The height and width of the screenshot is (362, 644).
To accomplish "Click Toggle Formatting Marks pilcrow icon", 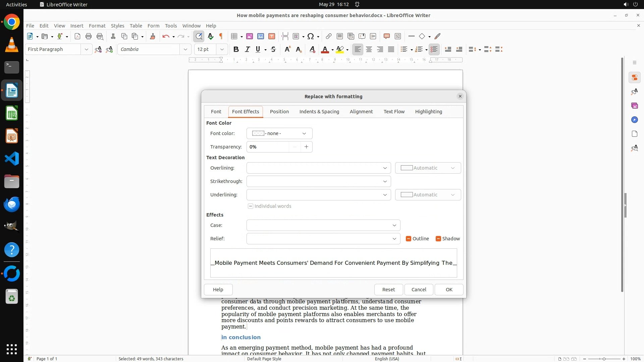I will coord(221,36).
